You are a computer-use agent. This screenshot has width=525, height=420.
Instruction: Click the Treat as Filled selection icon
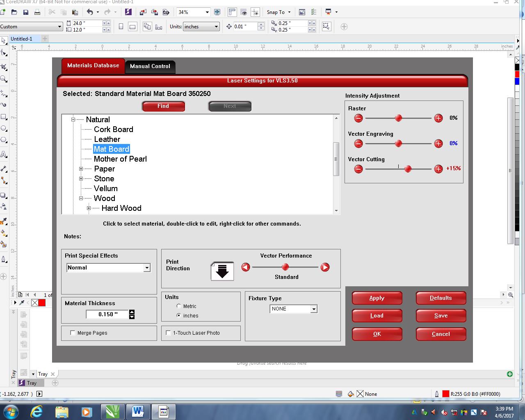point(326,27)
